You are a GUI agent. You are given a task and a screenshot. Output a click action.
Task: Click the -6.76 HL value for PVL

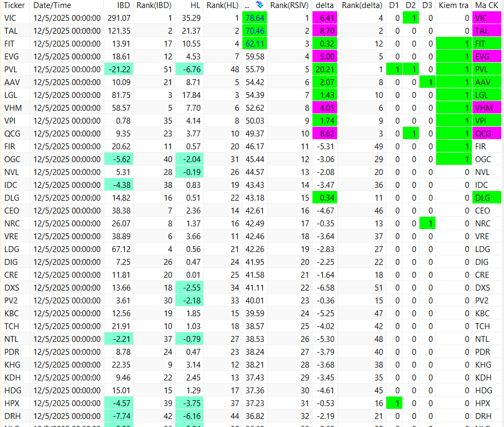[189, 70]
